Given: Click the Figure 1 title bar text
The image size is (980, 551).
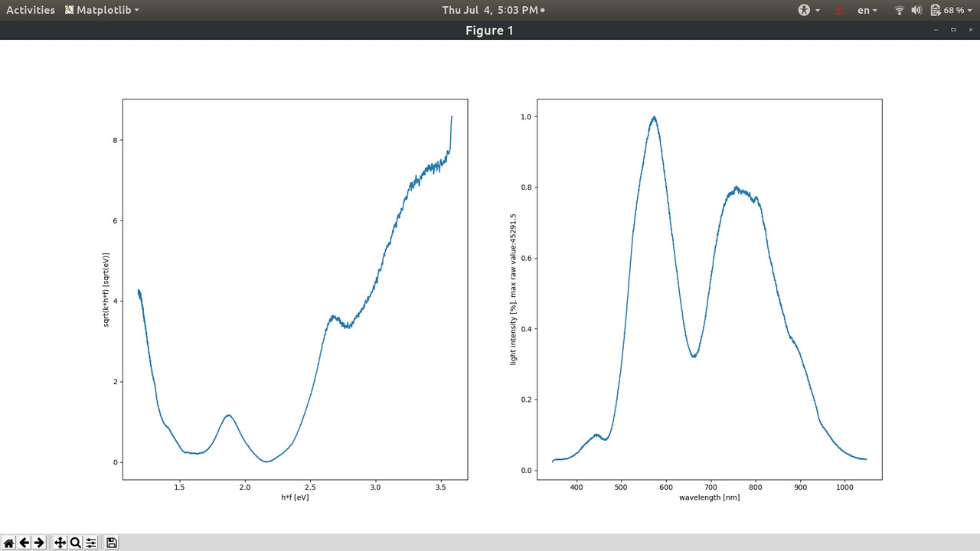Looking at the screenshot, I should 489,31.
